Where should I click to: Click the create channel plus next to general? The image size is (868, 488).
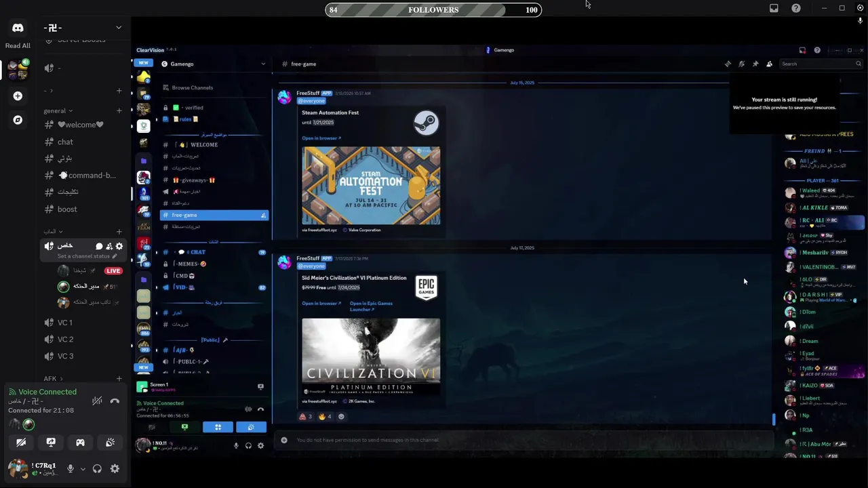pos(119,110)
